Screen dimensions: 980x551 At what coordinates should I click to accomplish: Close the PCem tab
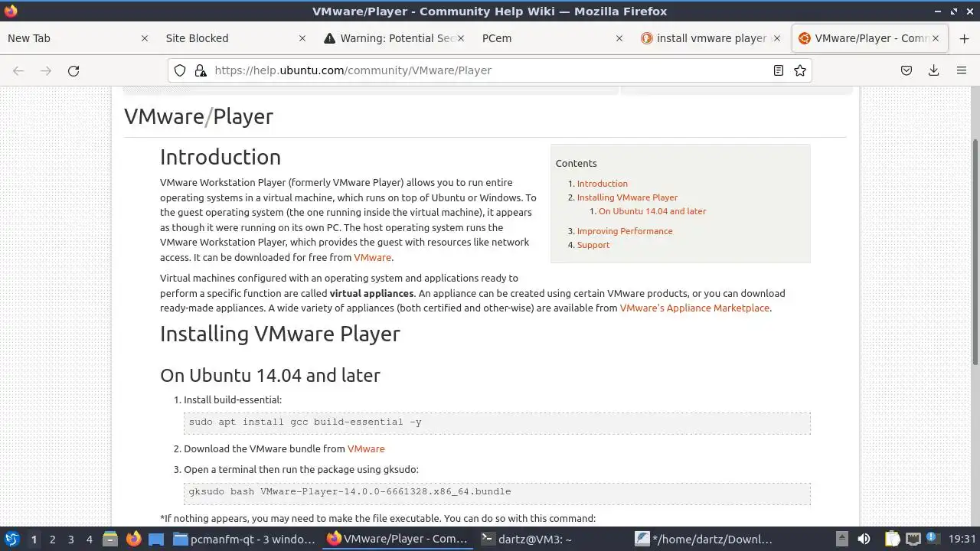click(x=619, y=38)
